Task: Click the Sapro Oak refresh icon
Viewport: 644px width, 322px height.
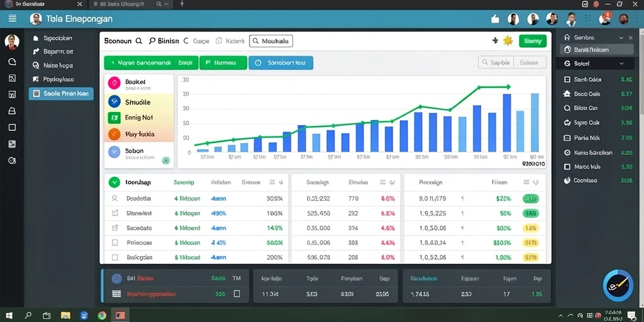Action: click(567, 123)
